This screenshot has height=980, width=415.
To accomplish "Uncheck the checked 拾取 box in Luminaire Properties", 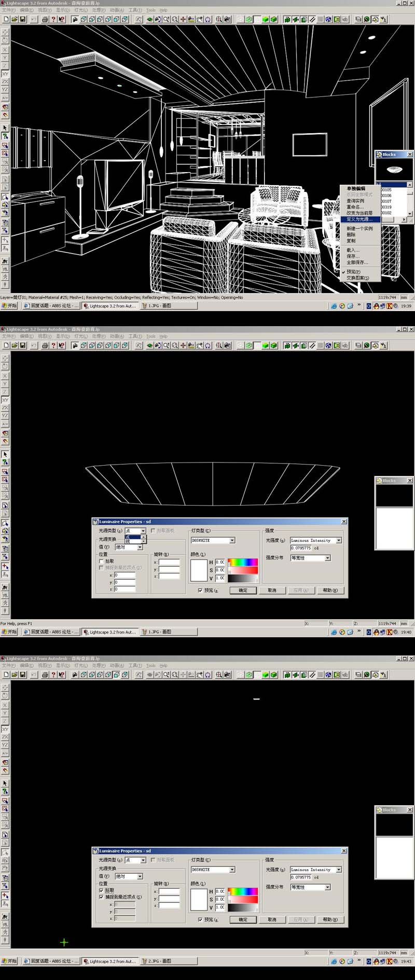I will 101,890.
